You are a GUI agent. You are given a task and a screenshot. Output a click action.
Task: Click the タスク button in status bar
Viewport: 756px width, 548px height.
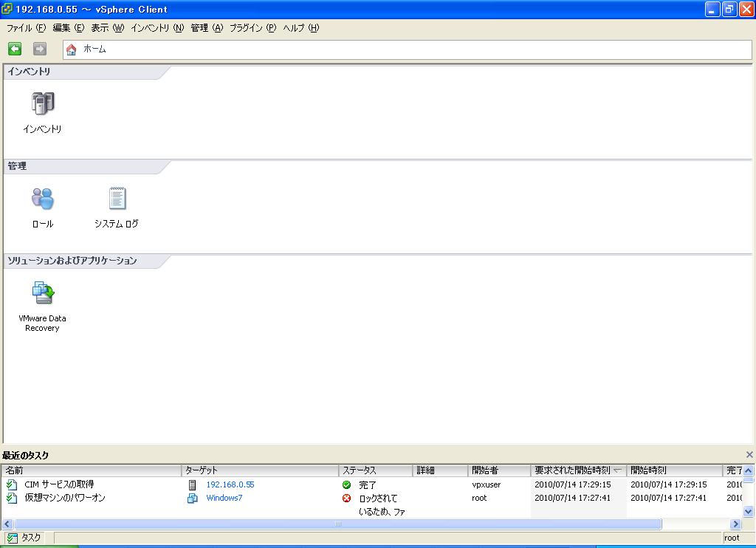tap(24, 538)
